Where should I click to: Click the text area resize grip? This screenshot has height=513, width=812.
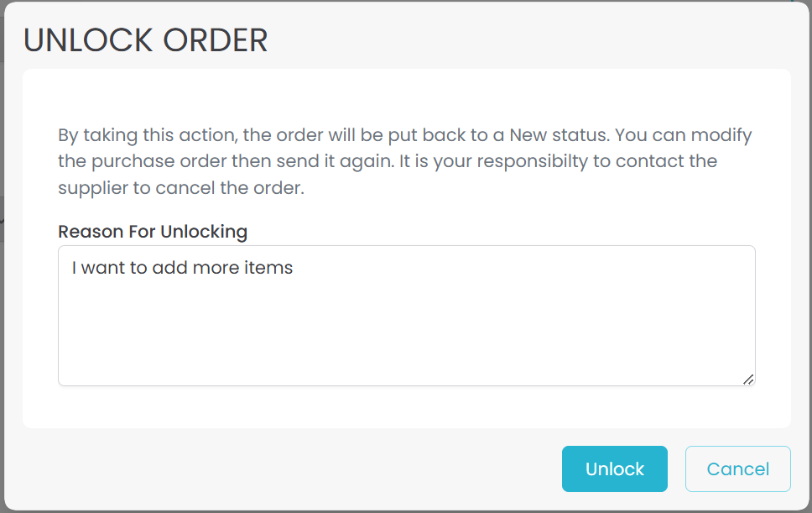pos(747,379)
